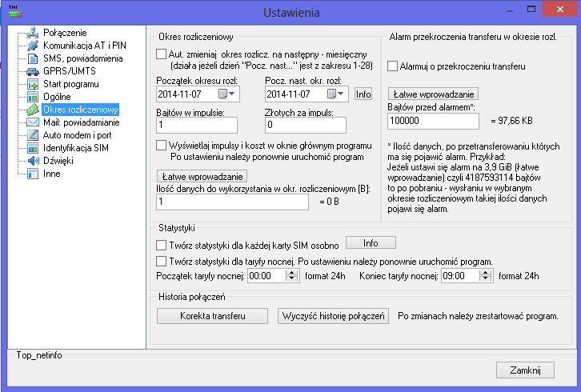Image resolution: width=581 pixels, height=392 pixels.
Task: Decrease Początek taryfy nocnej time with down arrow
Action: click(x=291, y=279)
